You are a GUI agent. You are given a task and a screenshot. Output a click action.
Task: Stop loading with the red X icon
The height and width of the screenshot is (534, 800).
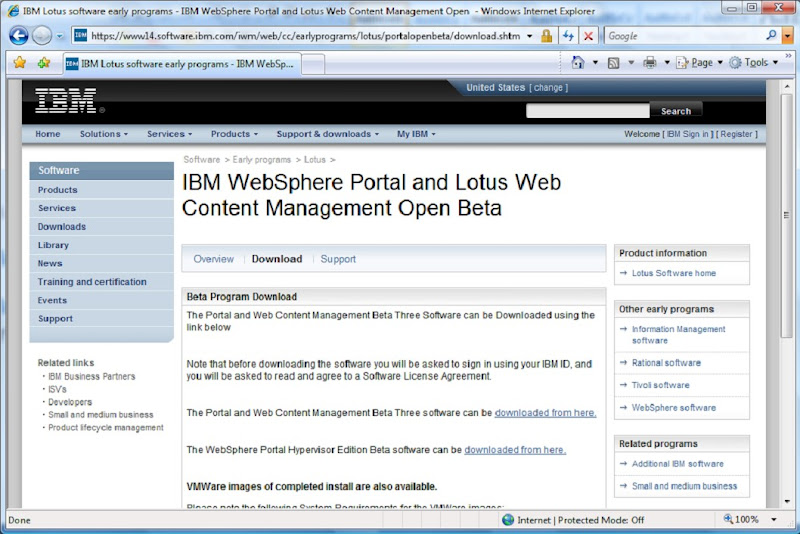pyautogui.click(x=588, y=36)
